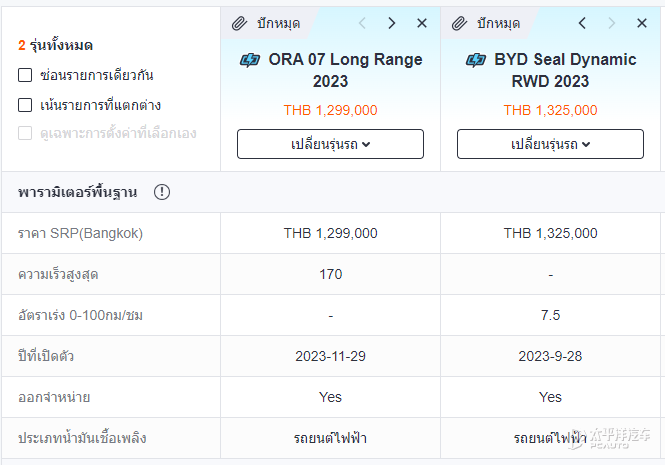Open เปลี่ยนรุ่นรถ dropdown under ORA 07
The height and width of the screenshot is (465, 665).
330,144
